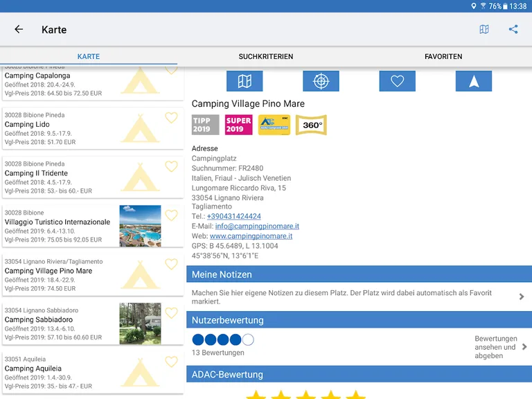The width and height of the screenshot is (532, 399).
Task: Tap the back arrow in header
Action: (19, 29)
